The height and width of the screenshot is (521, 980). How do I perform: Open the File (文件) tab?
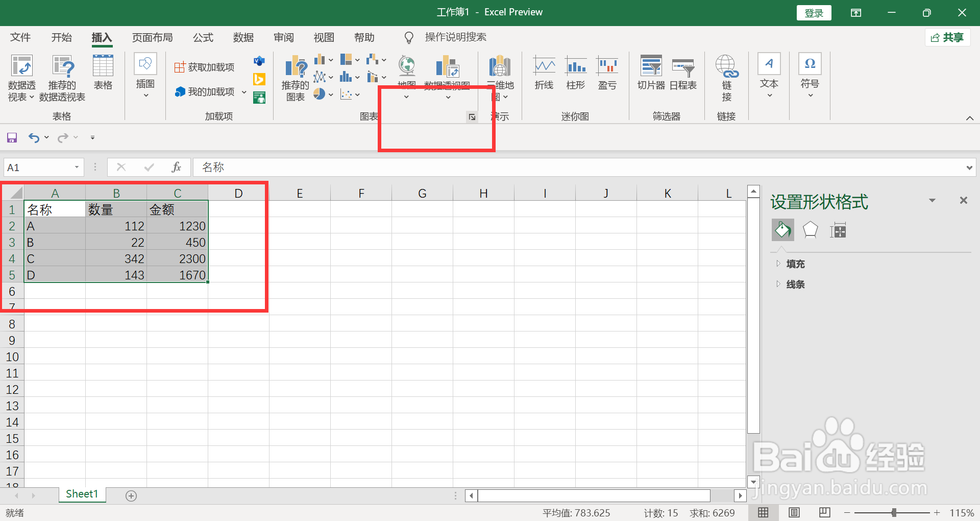tap(20, 37)
